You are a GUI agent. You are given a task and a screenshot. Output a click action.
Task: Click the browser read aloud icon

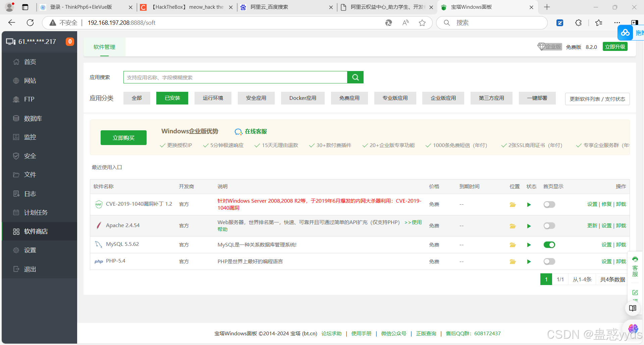[x=406, y=23]
